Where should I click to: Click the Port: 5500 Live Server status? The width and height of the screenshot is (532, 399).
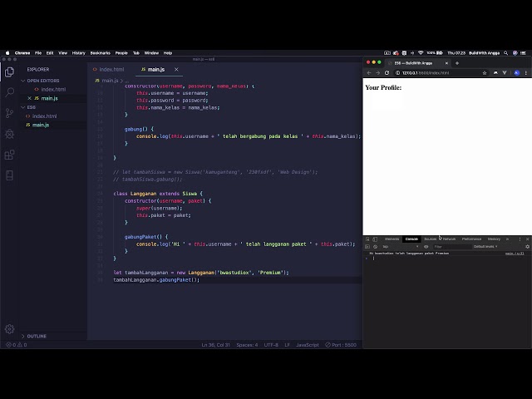pos(341,345)
